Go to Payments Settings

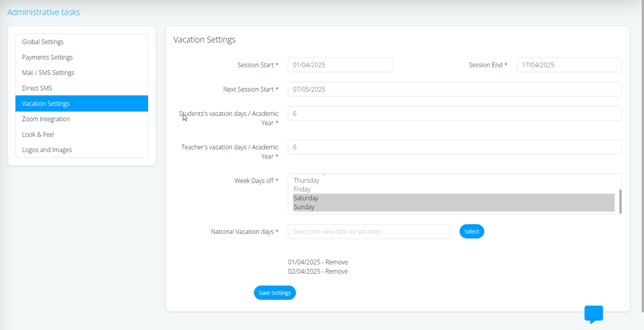[47, 57]
